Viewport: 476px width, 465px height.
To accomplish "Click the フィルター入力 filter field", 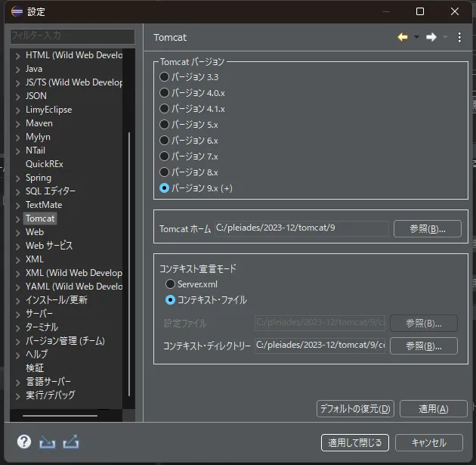I will (x=73, y=36).
